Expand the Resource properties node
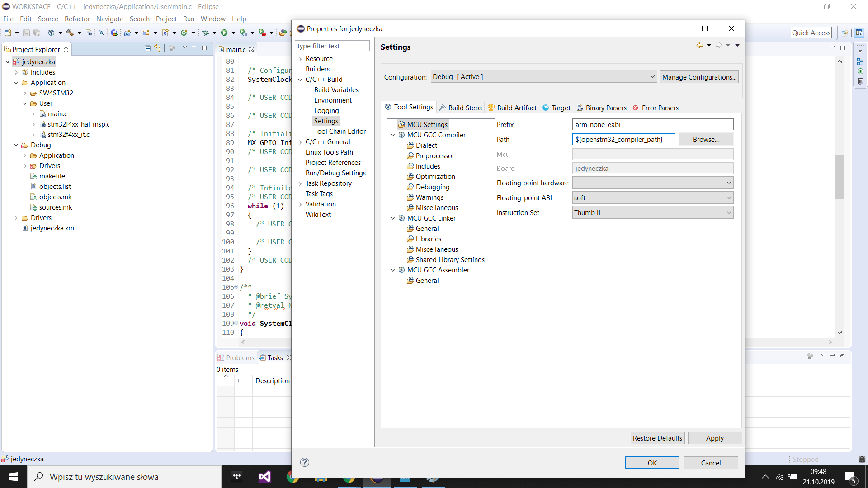868x488 pixels. click(300, 59)
